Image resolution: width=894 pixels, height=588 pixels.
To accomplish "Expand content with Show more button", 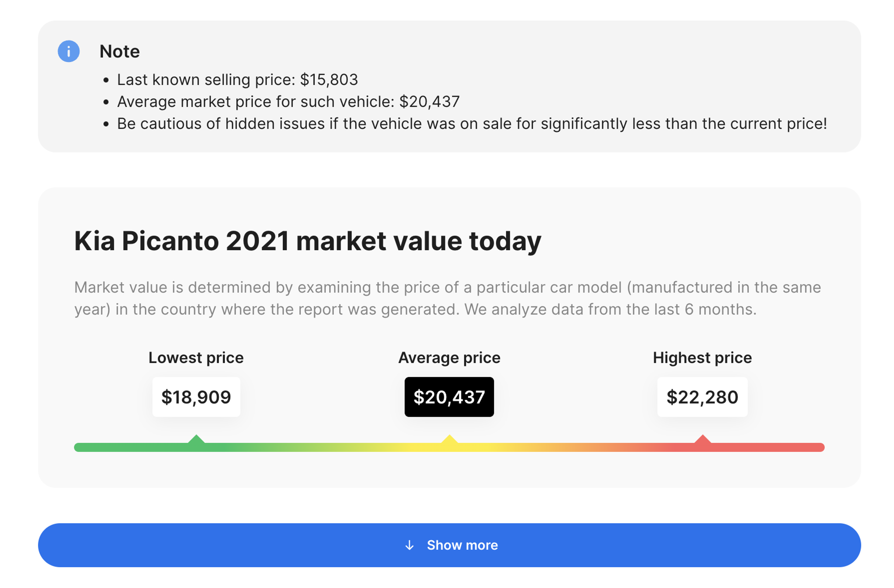I will 449,545.
